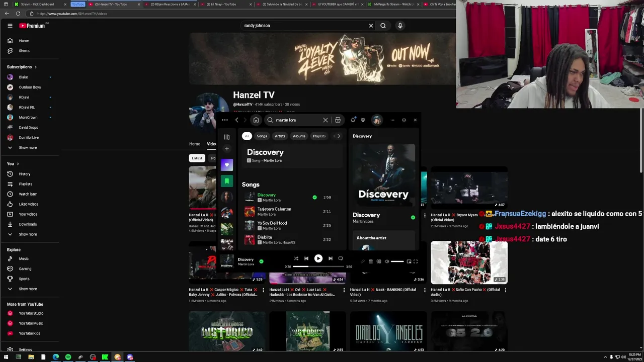Mute Spotify using the volume icon
Image resolution: width=644 pixels, height=362 pixels.
386,261
